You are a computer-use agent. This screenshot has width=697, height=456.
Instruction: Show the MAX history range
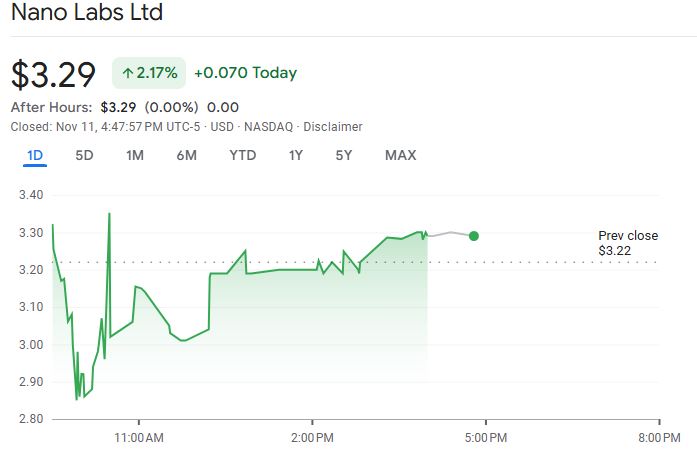pyautogui.click(x=400, y=155)
